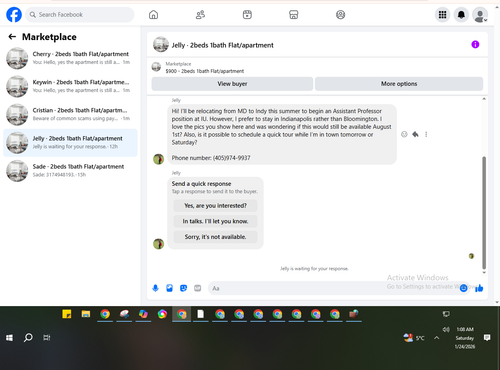Screen dimensions: 500x370
Task: Open the GIF picker icon
Action: 198,288
